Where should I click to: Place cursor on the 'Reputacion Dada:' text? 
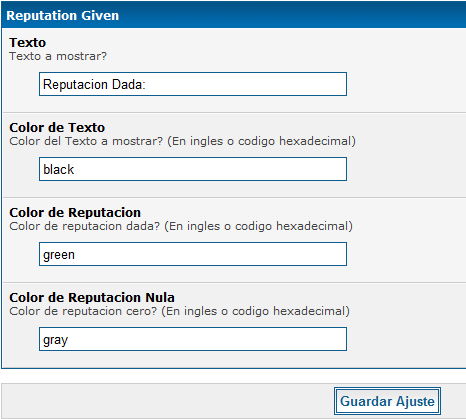pyautogui.click(x=94, y=84)
